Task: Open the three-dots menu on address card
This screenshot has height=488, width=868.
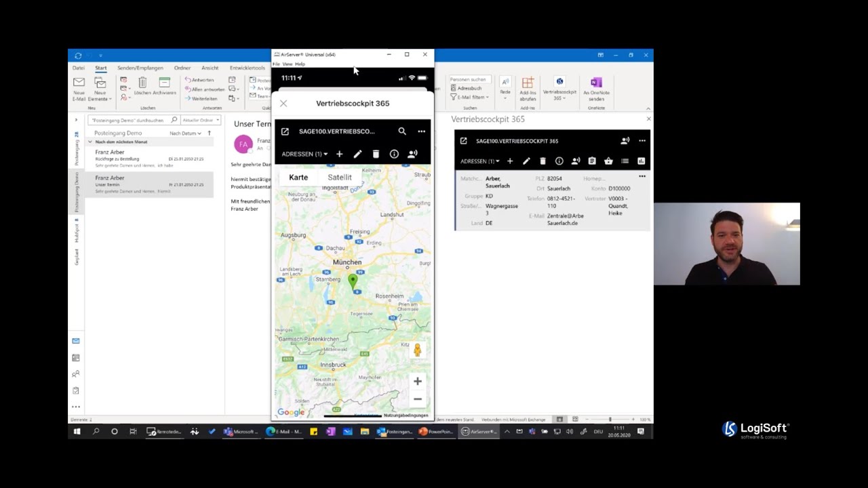Action: point(642,176)
